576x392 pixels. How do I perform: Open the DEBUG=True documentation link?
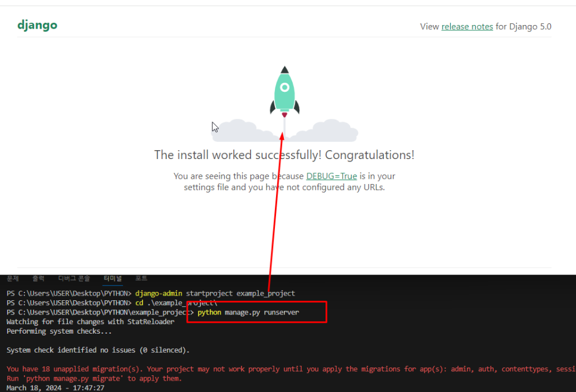pyautogui.click(x=332, y=176)
